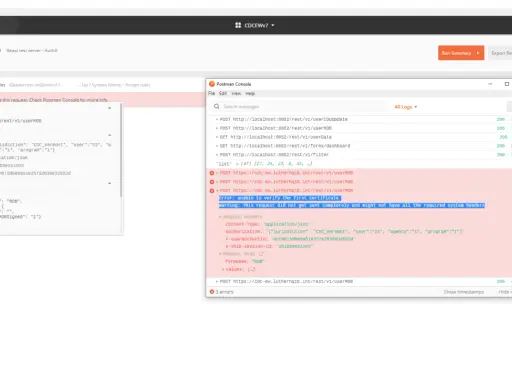Click the 200 status of userData entry
This screenshot has height=384, width=512.
[503, 137]
